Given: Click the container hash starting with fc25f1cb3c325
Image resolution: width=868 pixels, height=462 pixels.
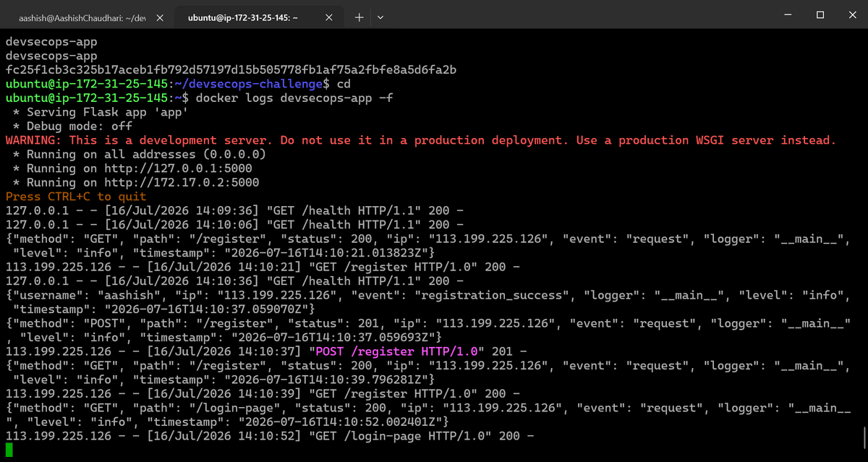Looking at the screenshot, I should pyautogui.click(x=231, y=70).
